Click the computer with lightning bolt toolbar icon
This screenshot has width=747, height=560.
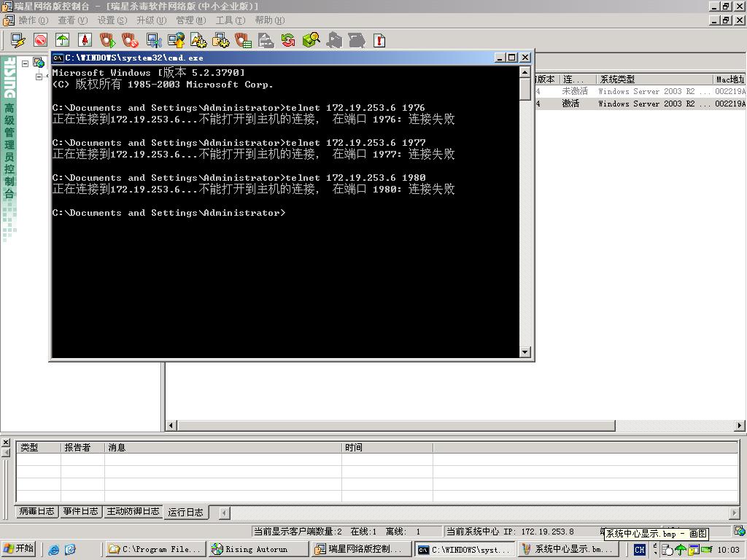[x=18, y=40]
